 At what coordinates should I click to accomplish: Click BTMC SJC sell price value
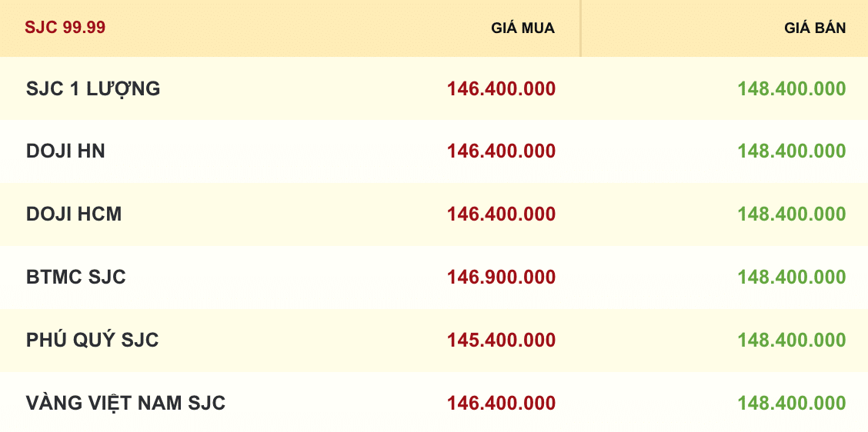tap(791, 277)
